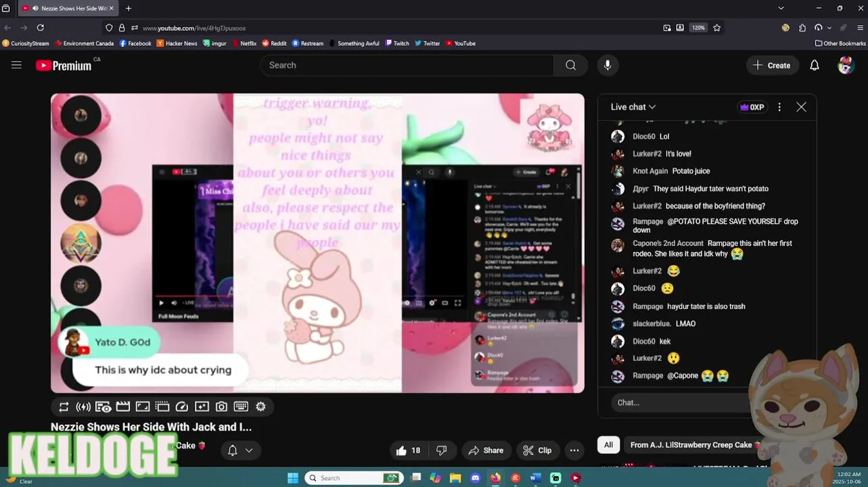Click the browser reload button
The height and width of the screenshot is (487, 868).
click(x=40, y=28)
